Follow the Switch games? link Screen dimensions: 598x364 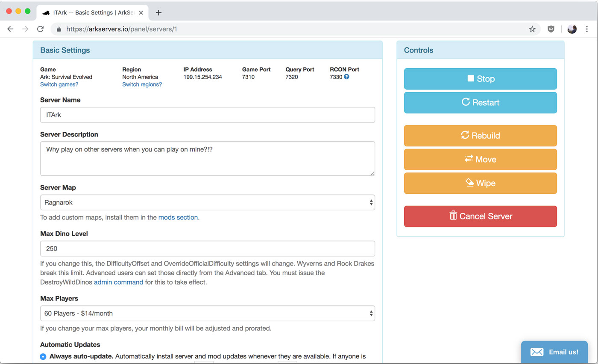(59, 84)
